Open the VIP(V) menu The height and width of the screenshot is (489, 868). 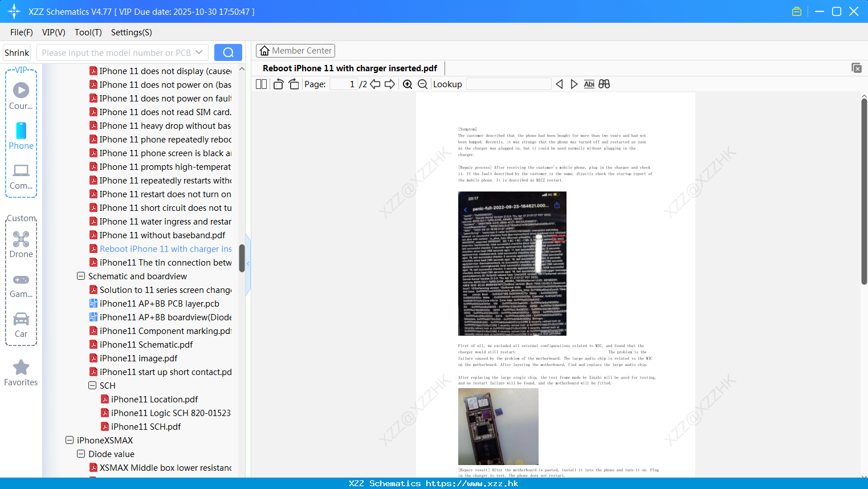(54, 32)
